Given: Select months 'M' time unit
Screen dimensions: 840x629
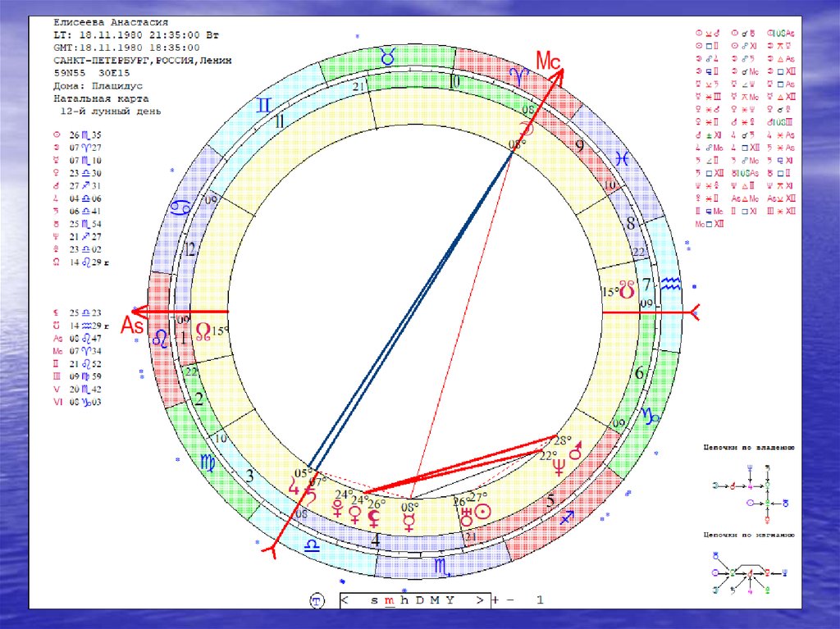Looking at the screenshot, I should pyautogui.click(x=434, y=601).
